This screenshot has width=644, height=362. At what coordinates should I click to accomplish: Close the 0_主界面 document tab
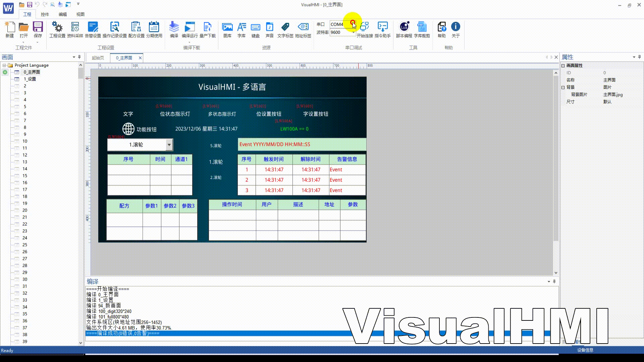click(140, 58)
